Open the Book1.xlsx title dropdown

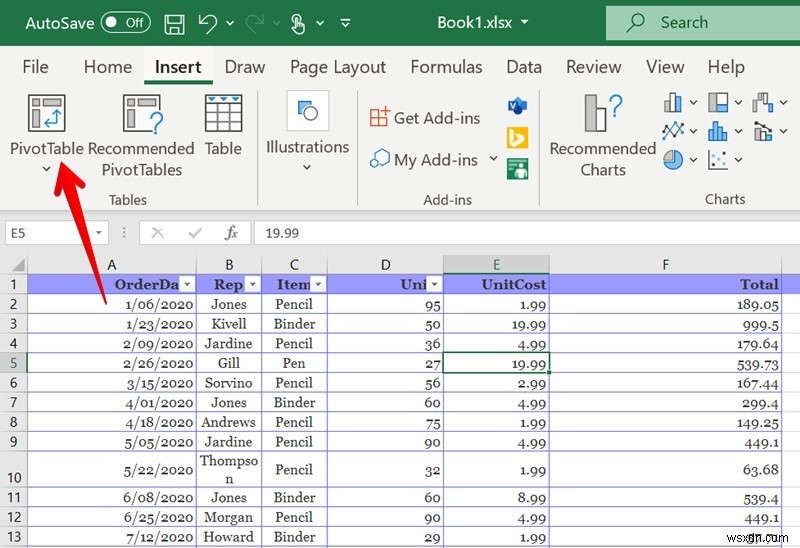pos(524,22)
